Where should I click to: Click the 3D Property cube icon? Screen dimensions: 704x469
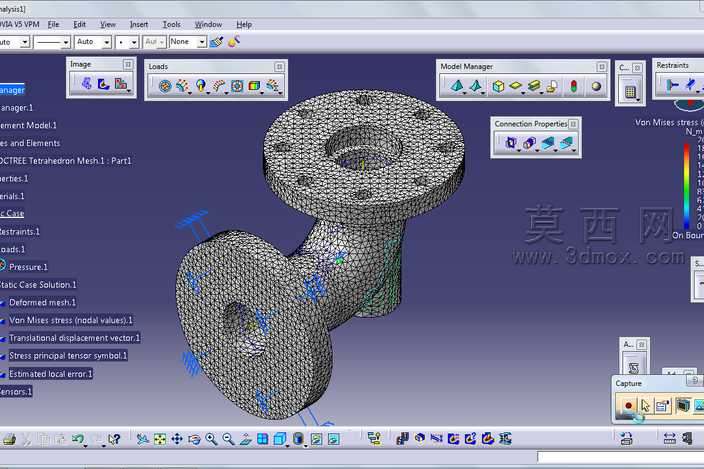[x=498, y=86]
